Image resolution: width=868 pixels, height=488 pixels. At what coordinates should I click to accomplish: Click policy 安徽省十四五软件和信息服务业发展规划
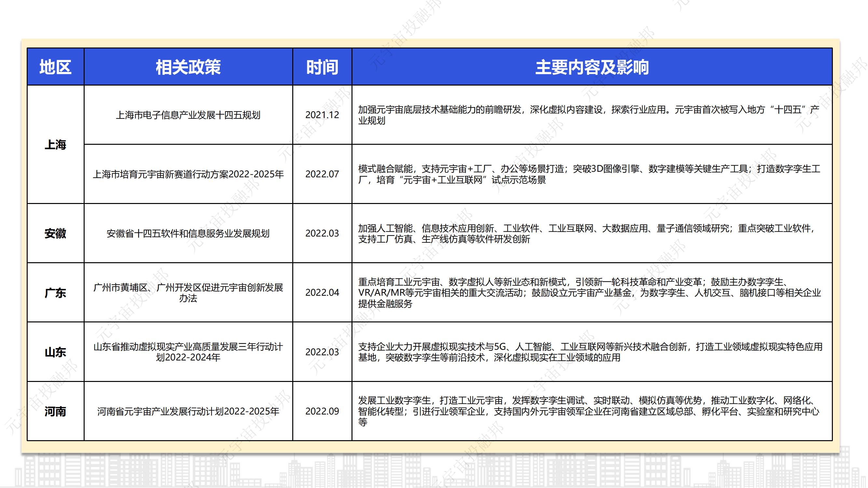(188, 233)
